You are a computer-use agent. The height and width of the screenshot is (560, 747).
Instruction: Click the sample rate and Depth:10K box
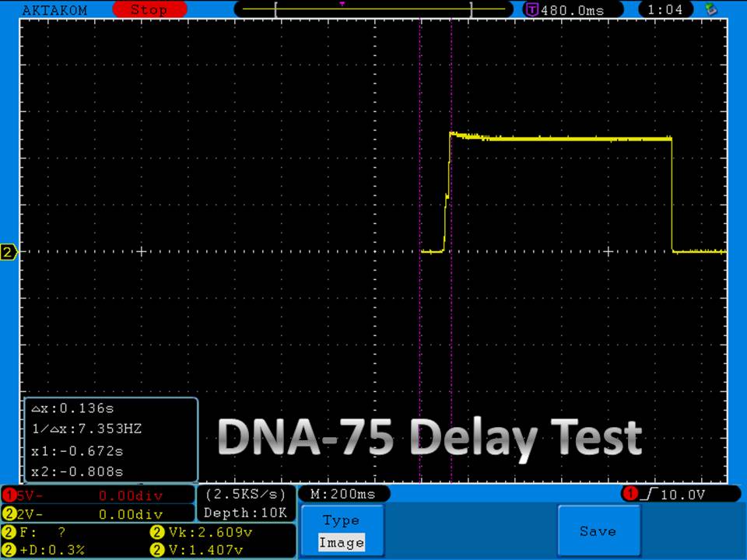[x=246, y=503]
